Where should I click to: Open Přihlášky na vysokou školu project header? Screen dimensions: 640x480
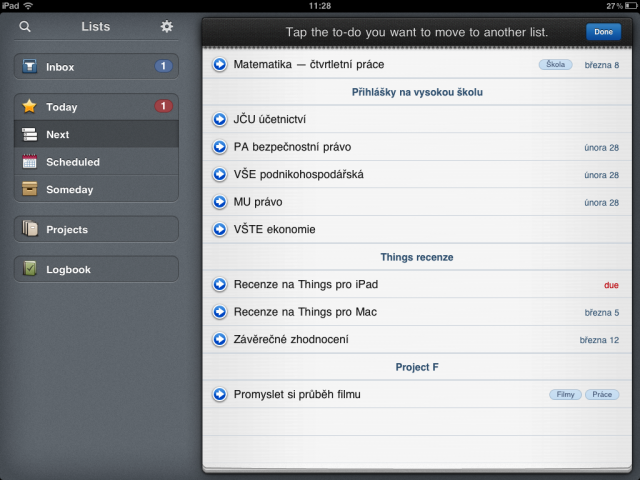[x=417, y=92]
